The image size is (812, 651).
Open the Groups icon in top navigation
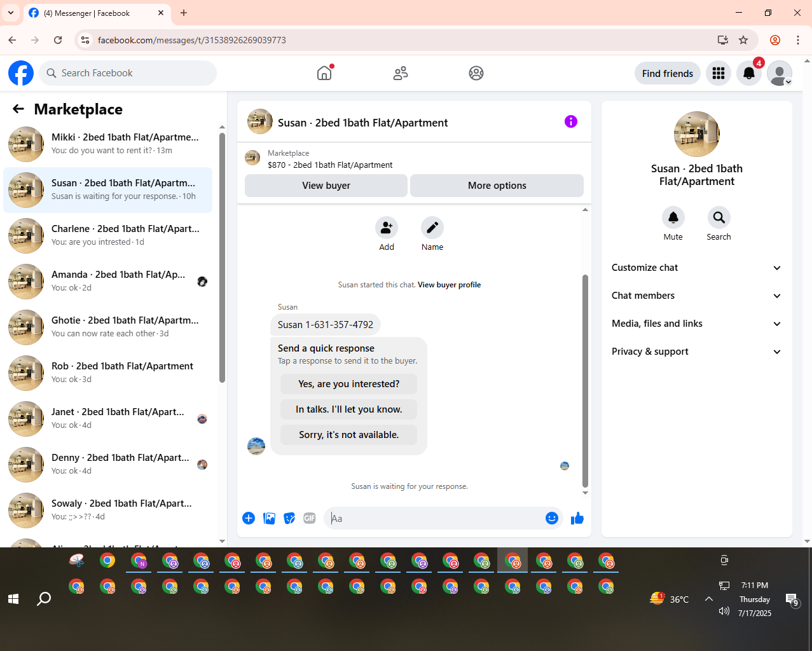476,73
